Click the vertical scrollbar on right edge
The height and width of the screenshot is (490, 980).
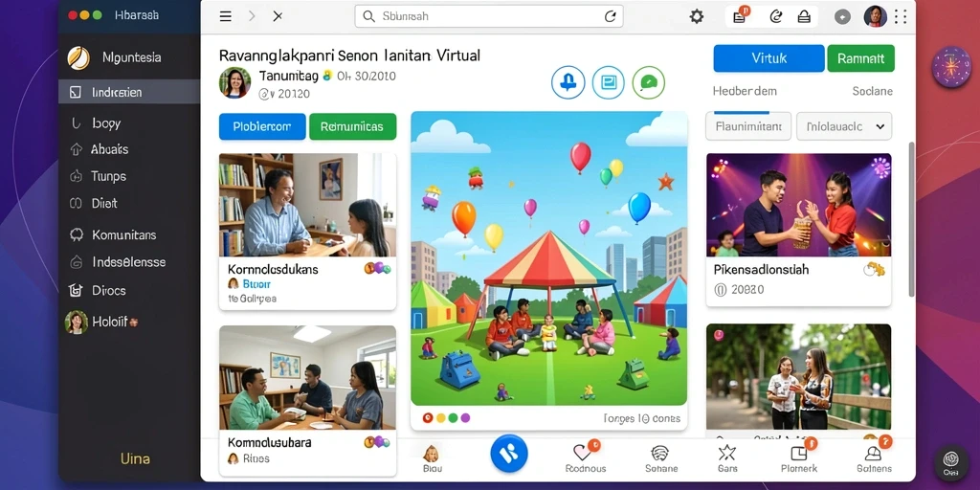click(x=911, y=219)
